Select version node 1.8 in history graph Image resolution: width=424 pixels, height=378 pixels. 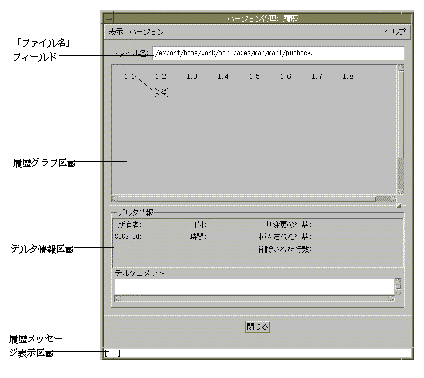tap(348, 76)
